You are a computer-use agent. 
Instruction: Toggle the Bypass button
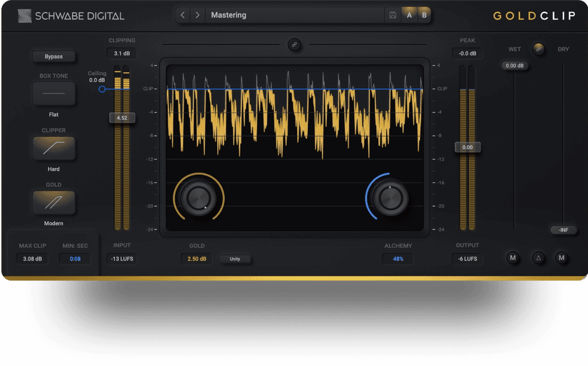(x=53, y=57)
